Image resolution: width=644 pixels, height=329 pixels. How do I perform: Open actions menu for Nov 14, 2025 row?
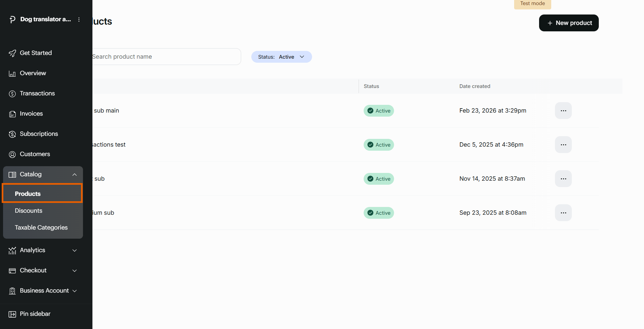click(x=563, y=179)
